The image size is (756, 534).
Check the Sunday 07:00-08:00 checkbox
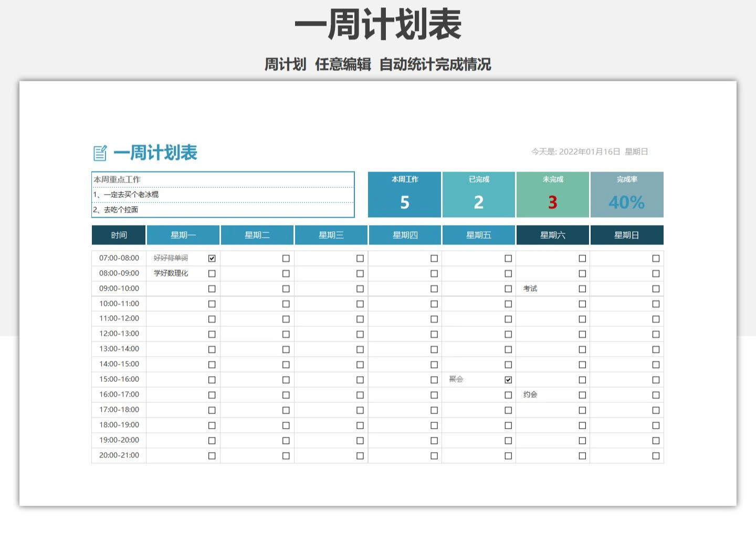point(656,258)
